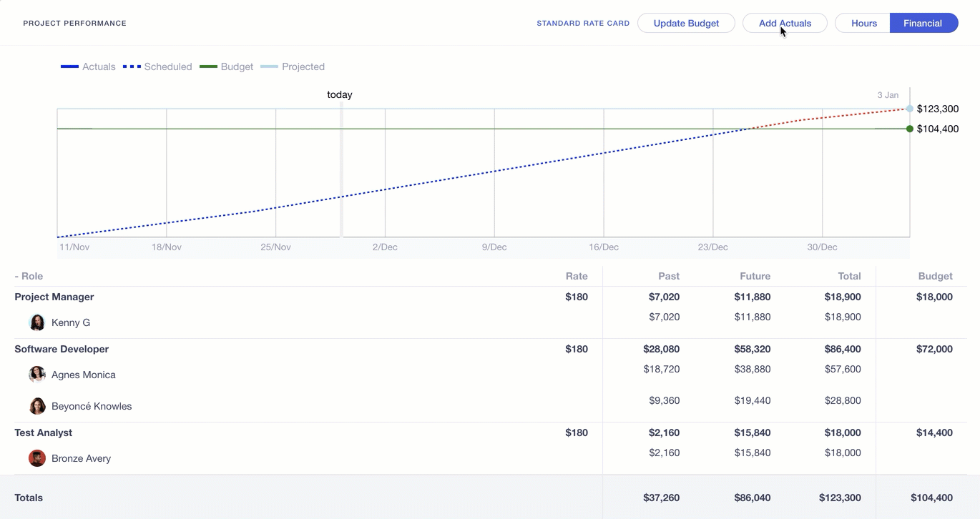980x519 pixels.
Task: Click the Update Budget button
Action: [686, 23]
